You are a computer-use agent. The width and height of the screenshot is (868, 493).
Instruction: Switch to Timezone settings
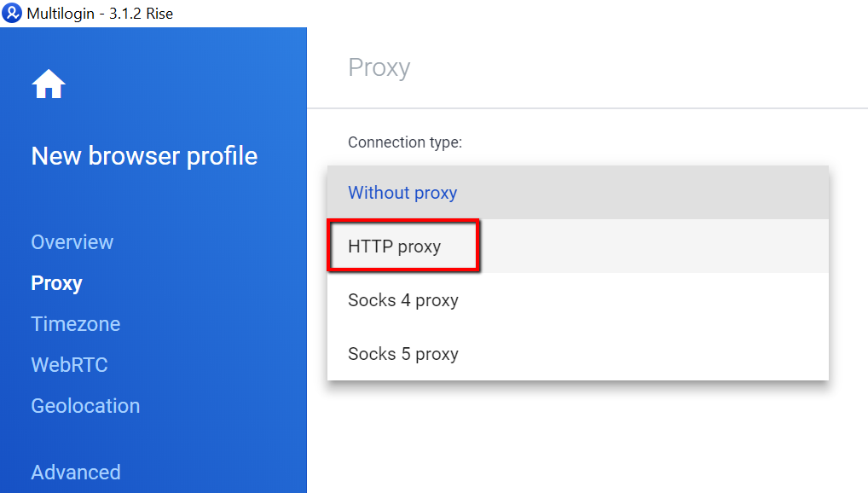pyautogui.click(x=75, y=324)
